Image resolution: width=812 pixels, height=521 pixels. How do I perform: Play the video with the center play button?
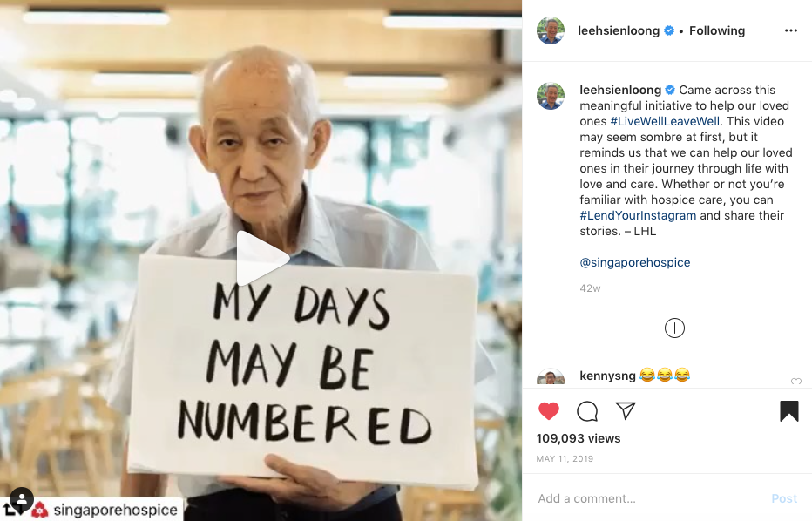(x=262, y=258)
